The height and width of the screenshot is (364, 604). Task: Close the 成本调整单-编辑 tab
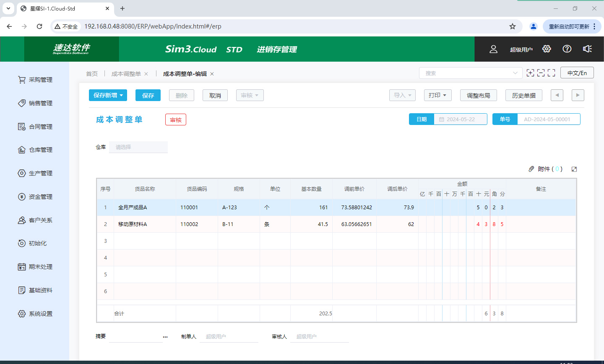tap(212, 74)
